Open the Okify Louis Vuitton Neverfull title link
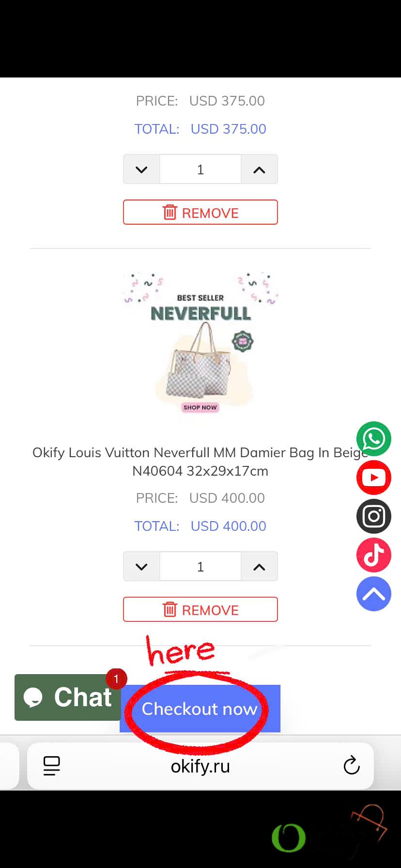This screenshot has width=401, height=868. [200, 462]
